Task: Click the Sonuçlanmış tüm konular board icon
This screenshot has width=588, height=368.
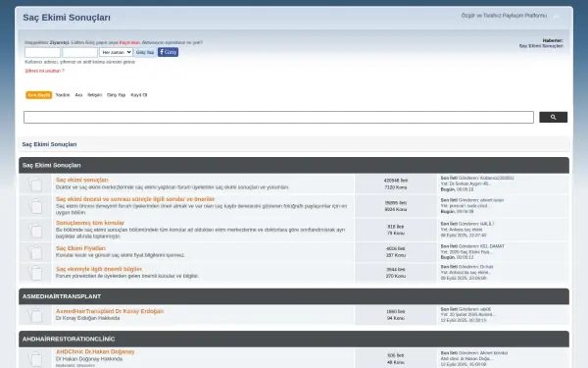Action: 35,230
